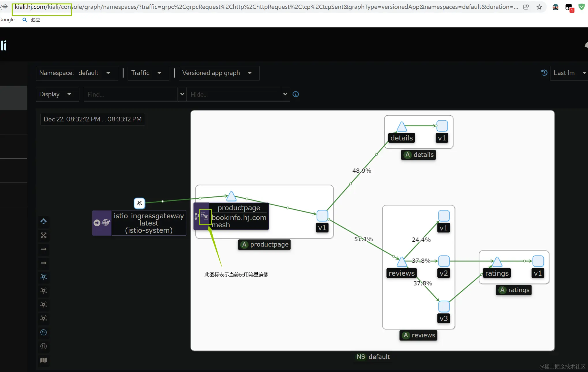The width and height of the screenshot is (588, 372).
Task: Select the reviews v3 workload node
Action: coord(444,307)
